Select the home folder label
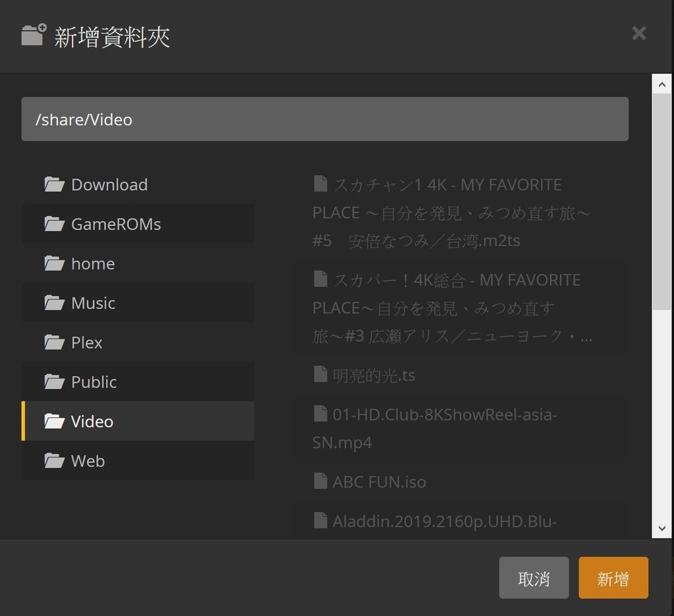 pos(93,263)
